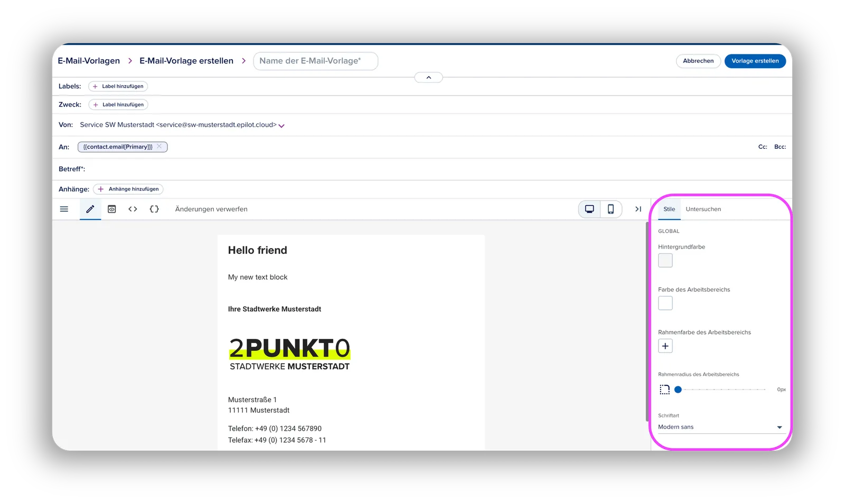Open the curly braces JSON view

click(x=154, y=209)
